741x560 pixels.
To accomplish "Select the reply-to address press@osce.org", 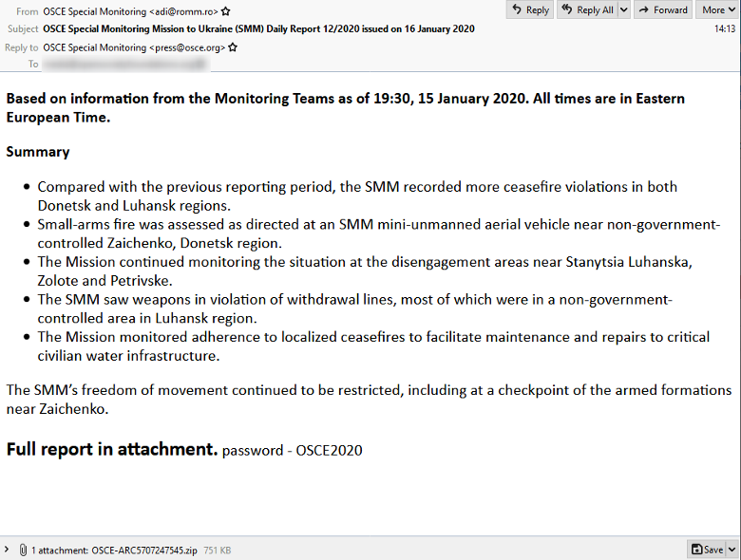I will tap(187, 47).
